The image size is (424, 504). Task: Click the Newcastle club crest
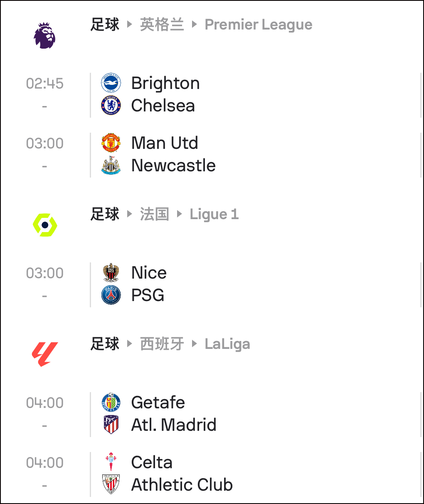pyautogui.click(x=111, y=165)
